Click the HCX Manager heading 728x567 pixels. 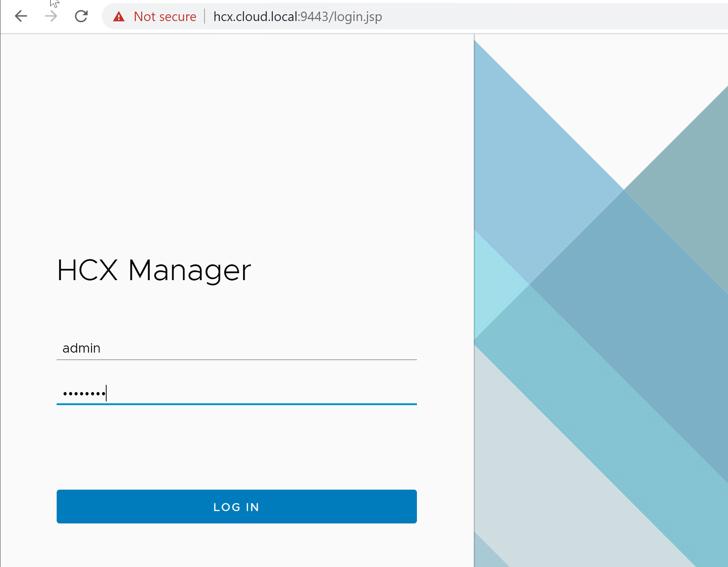[154, 270]
